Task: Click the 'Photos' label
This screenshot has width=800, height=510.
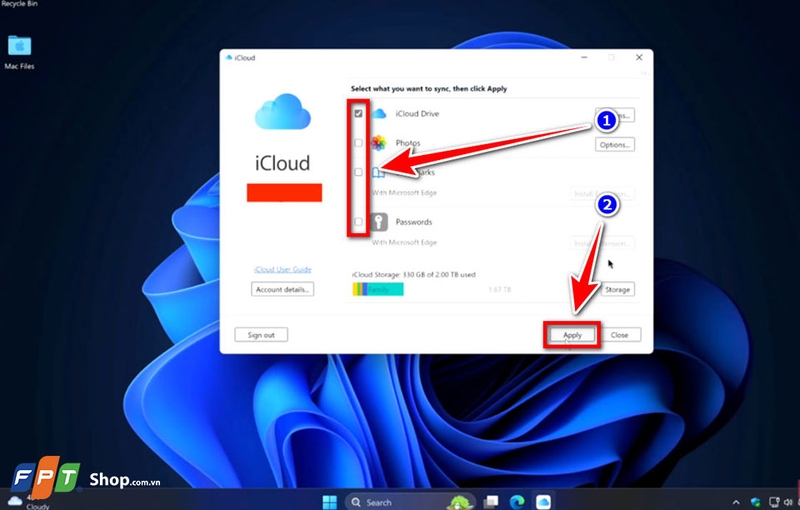Action: [x=408, y=143]
